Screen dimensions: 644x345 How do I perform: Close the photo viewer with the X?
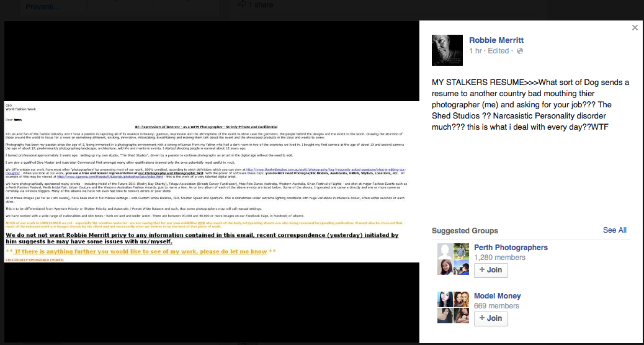(635, 28)
